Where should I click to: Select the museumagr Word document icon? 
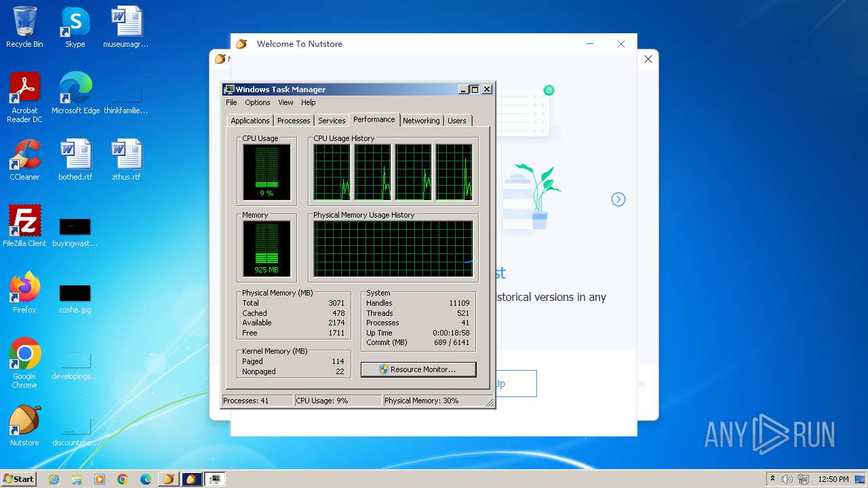click(x=126, y=27)
